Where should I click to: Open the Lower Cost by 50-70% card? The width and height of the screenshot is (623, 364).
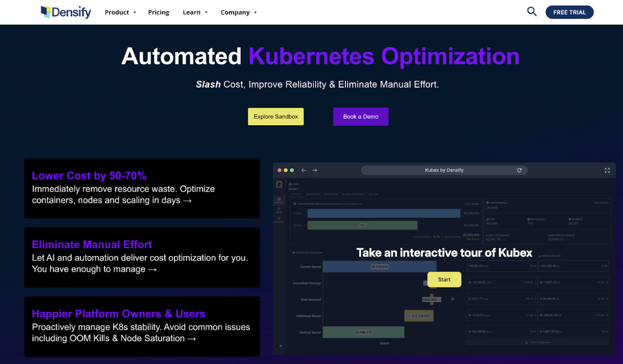click(x=142, y=188)
